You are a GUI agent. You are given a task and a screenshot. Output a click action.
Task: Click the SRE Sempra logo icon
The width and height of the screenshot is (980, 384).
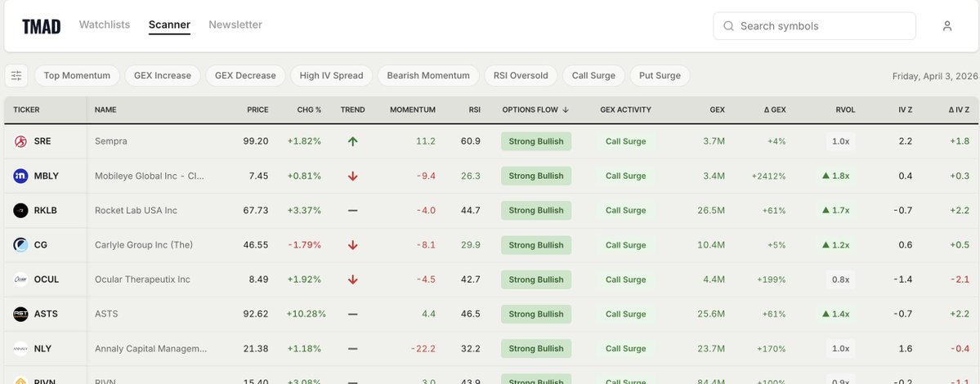[20, 141]
